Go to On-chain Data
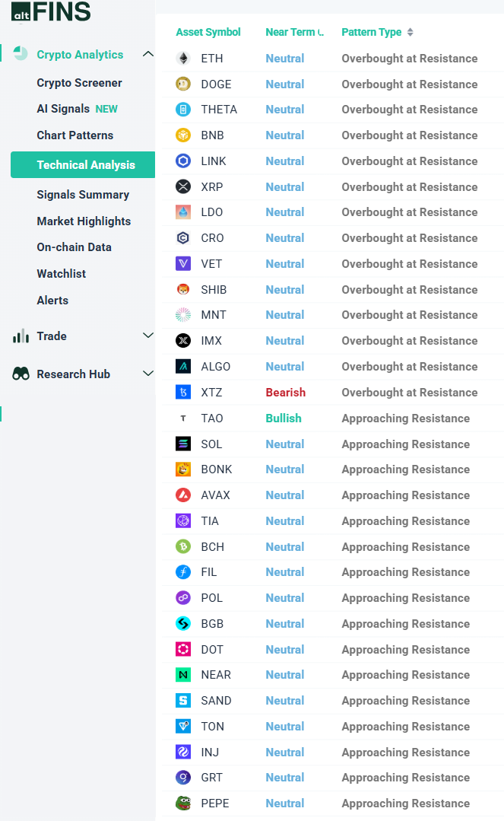 click(x=74, y=247)
